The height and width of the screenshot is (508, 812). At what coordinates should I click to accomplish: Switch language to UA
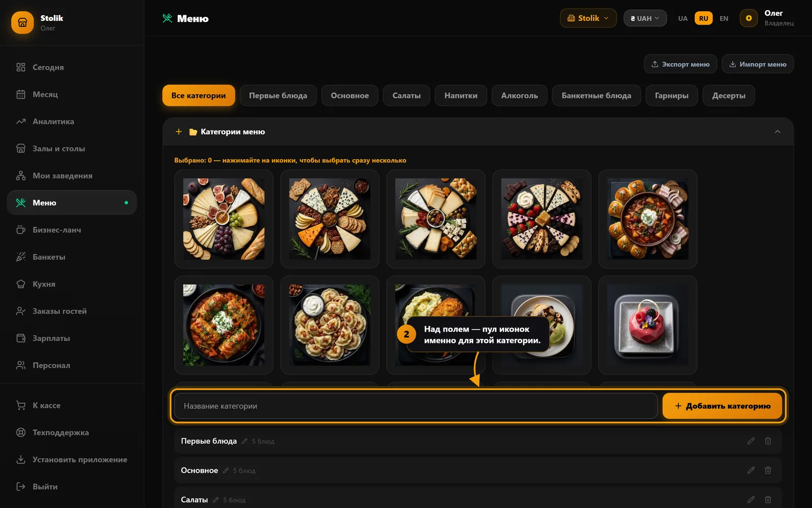coord(683,18)
